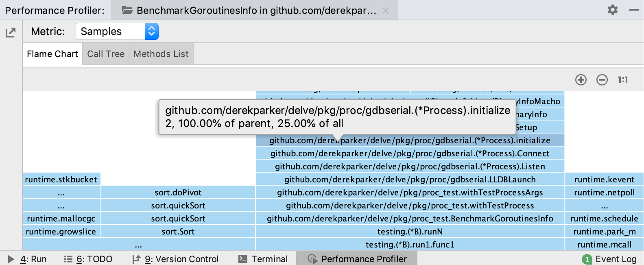Open the Run tool window
Screen dimensions: 644x265
pyautogui.click(x=28, y=259)
